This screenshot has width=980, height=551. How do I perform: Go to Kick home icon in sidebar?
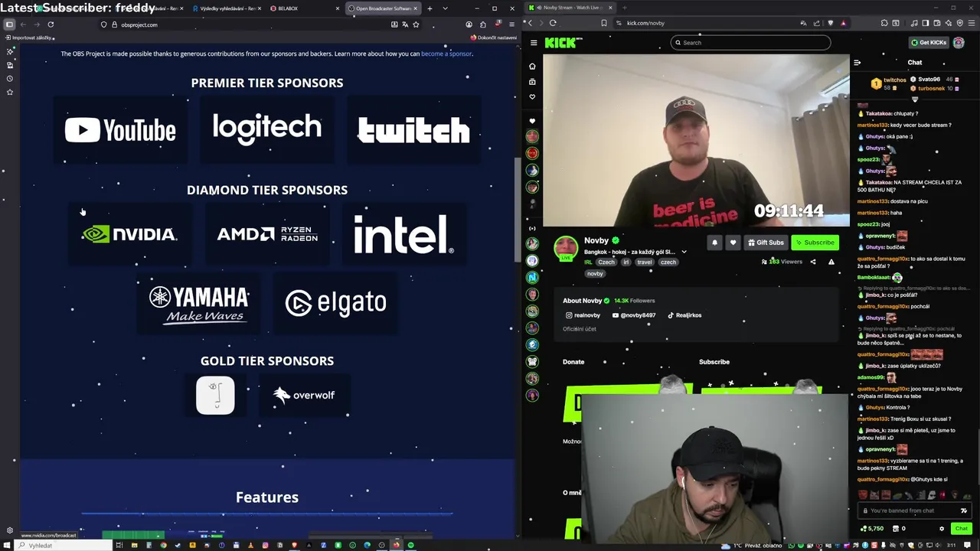532,67
